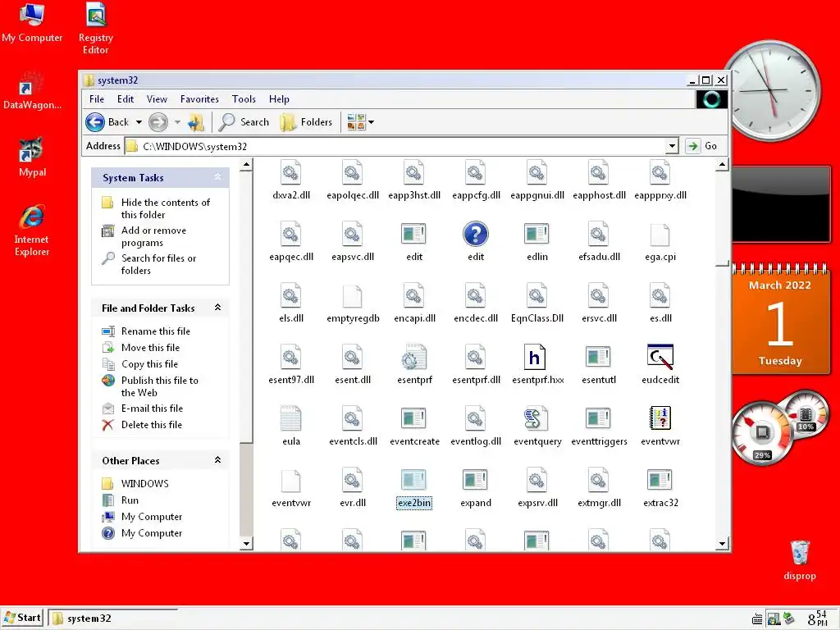Click Run link in Other Places

(x=130, y=500)
